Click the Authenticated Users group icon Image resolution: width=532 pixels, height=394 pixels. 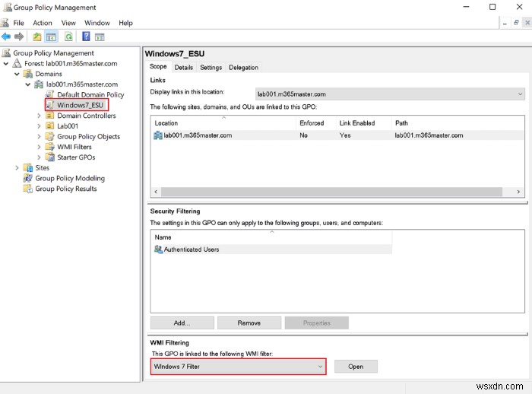[158, 249]
